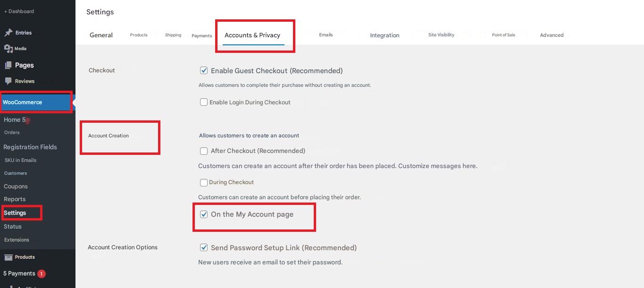Toggle Enable Guest Checkout checkbox

(x=204, y=71)
